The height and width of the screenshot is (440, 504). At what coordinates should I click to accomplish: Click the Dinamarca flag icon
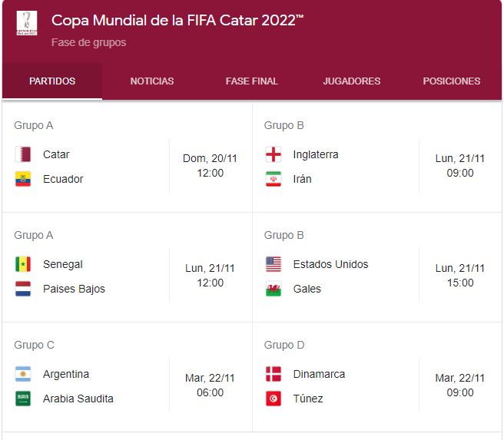tap(274, 374)
